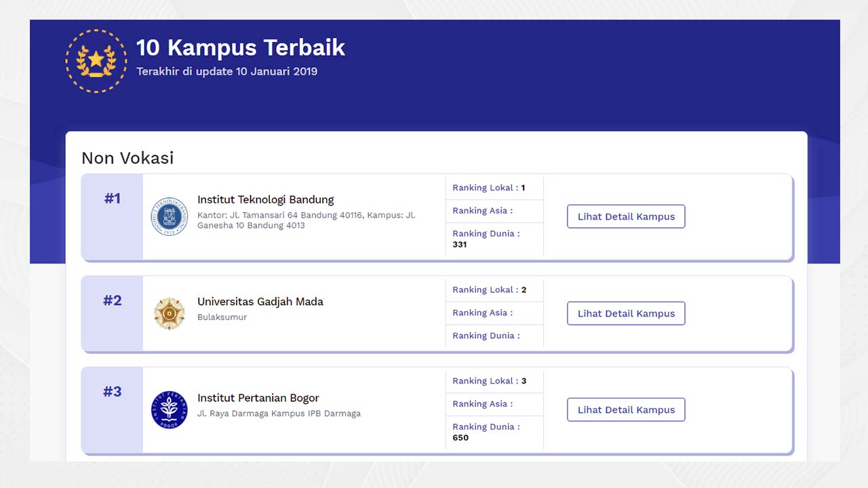Click the Jl. Tamansari 64 Bandung address text
Image resolution: width=868 pixels, height=488 pixels.
point(307,220)
